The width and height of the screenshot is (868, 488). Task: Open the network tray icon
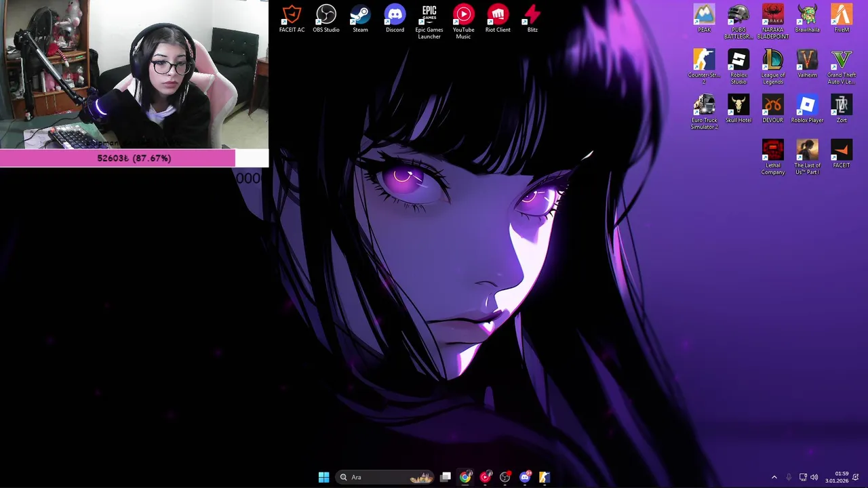tap(803, 477)
